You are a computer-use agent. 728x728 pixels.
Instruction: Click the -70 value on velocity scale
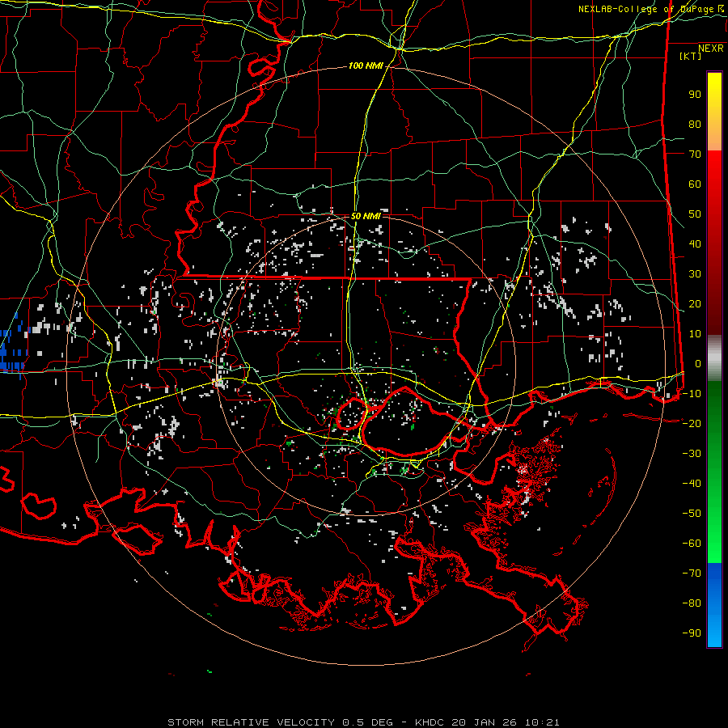pos(692,574)
